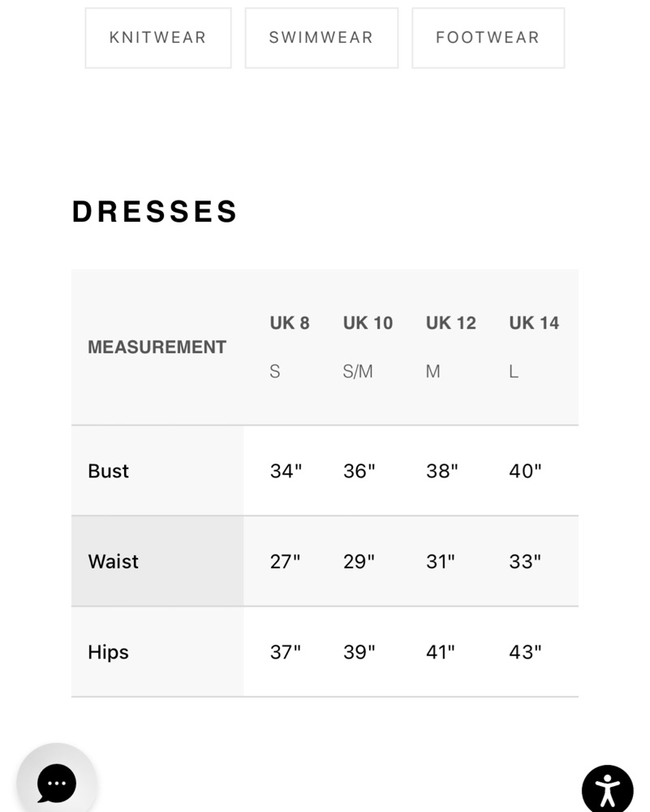Select the 34" bust value cell
The width and height of the screenshot is (650, 812).
tap(286, 471)
